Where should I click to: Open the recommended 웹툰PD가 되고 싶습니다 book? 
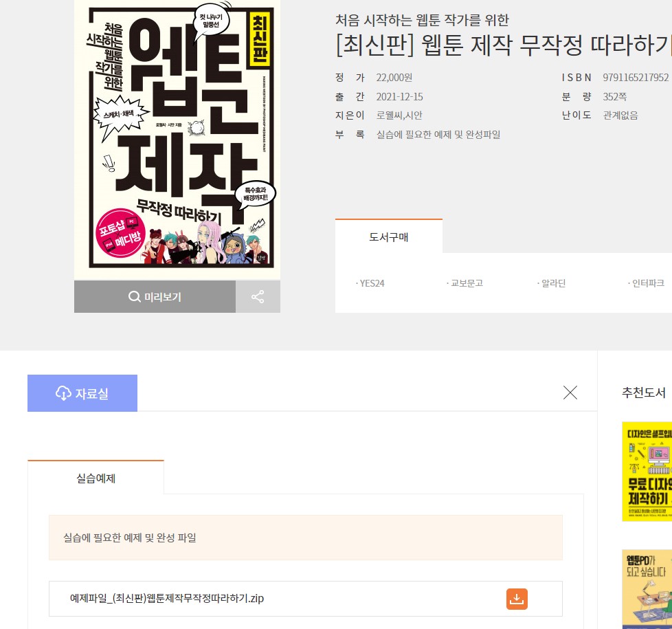point(647,589)
